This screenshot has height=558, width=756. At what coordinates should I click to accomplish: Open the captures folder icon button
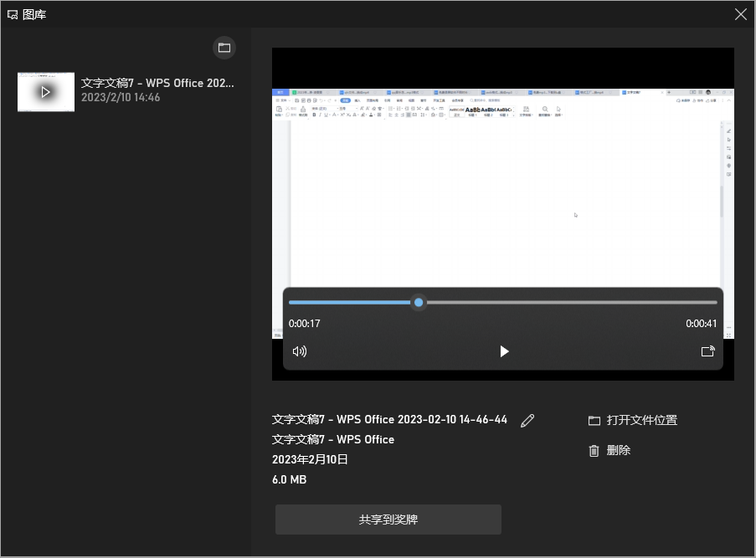click(x=224, y=48)
